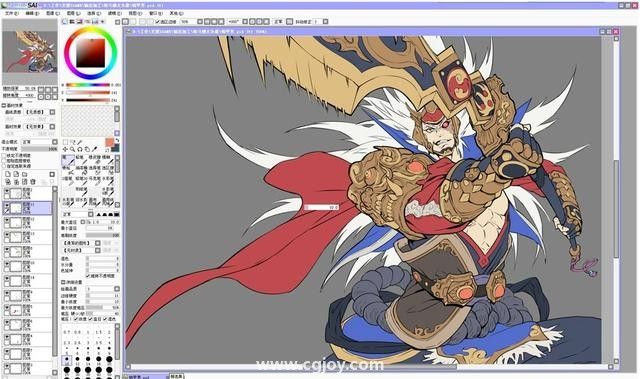
Task: Toggle the clipping group checkbox
Action: point(4,161)
